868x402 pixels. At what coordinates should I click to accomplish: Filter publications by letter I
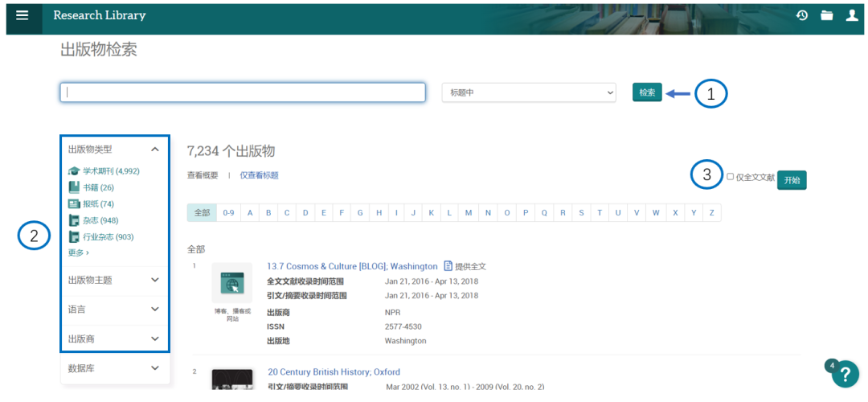coord(395,212)
